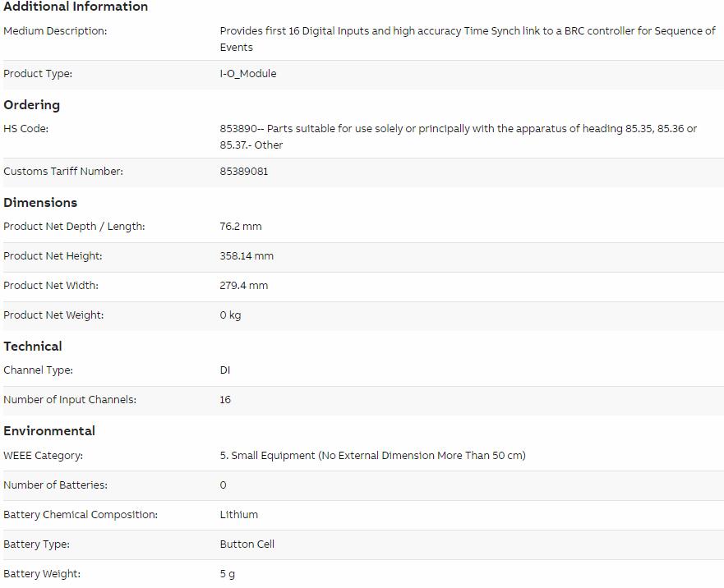Click the 279.4 mm width value
The height and width of the screenshot is (588, 724).
click(244, 285)
